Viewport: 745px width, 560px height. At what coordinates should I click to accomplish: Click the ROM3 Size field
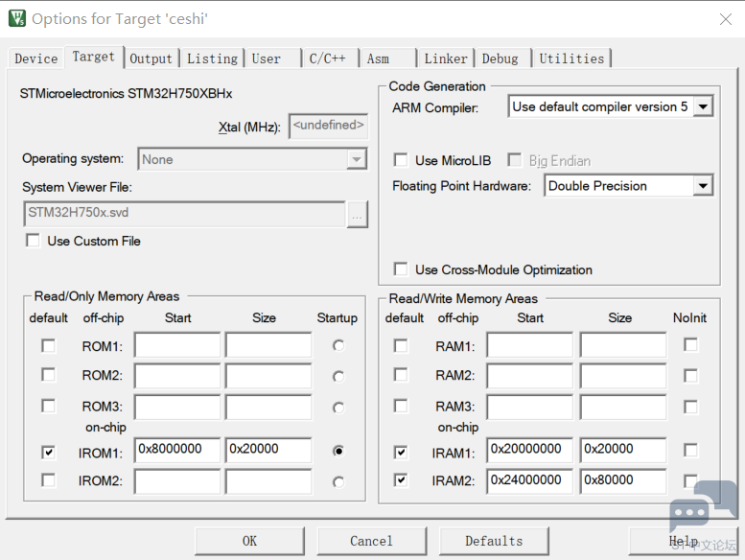tap(268, 408)
